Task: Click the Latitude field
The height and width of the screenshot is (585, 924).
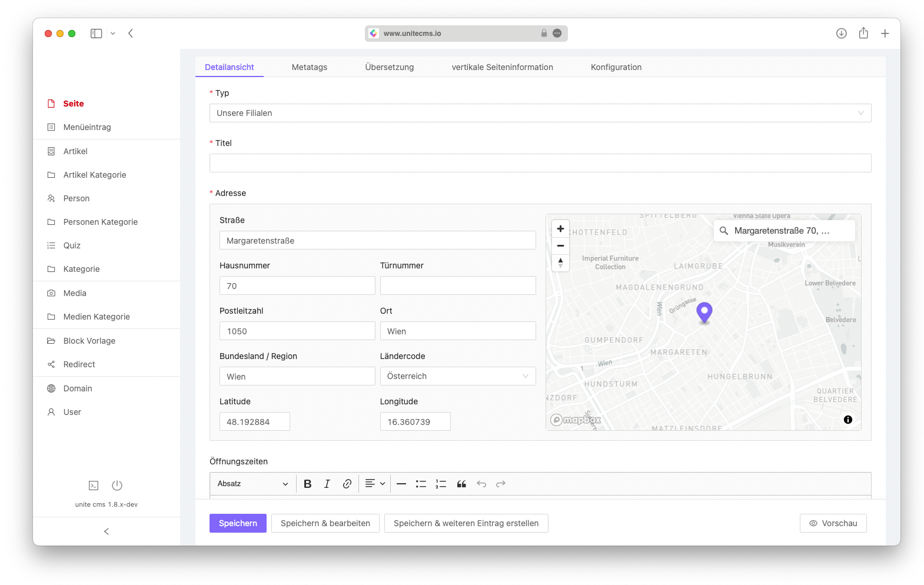Action: (x=255, y=421)
